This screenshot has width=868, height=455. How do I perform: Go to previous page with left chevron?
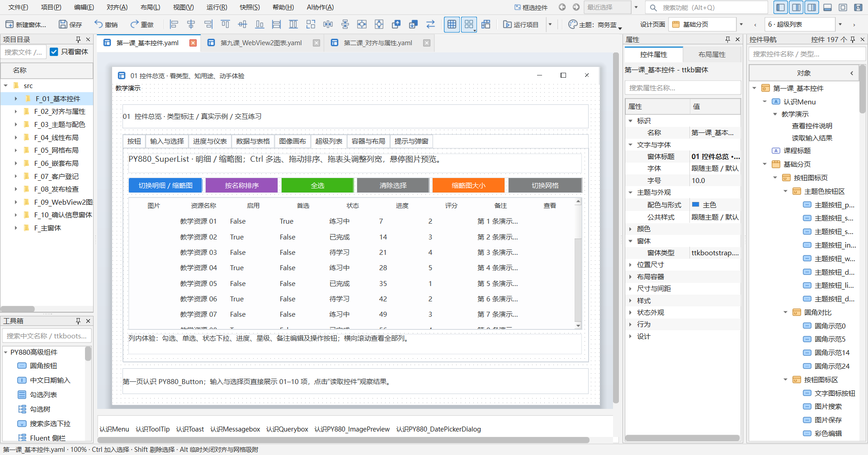coord(755,25)
